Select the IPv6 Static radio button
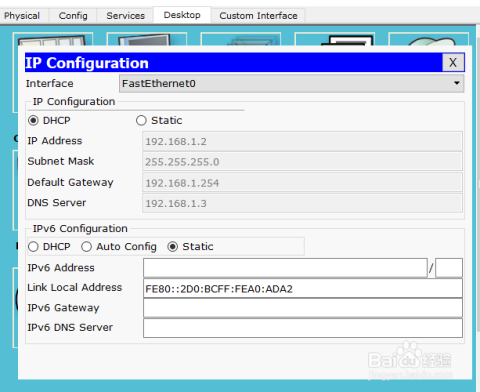 point(173,247)
